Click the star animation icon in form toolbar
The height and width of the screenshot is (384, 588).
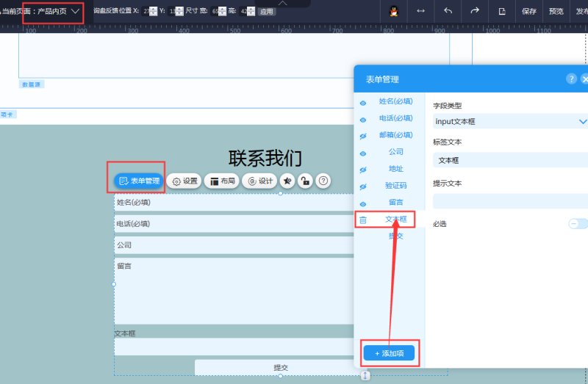pyautogui.click(x=287, y=181)
